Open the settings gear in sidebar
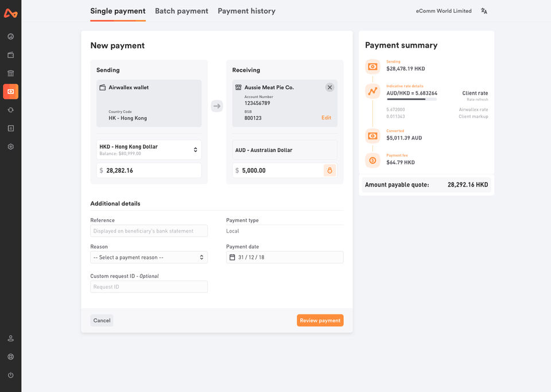This screenshot has width=551, height=392. tap(10, 146)
